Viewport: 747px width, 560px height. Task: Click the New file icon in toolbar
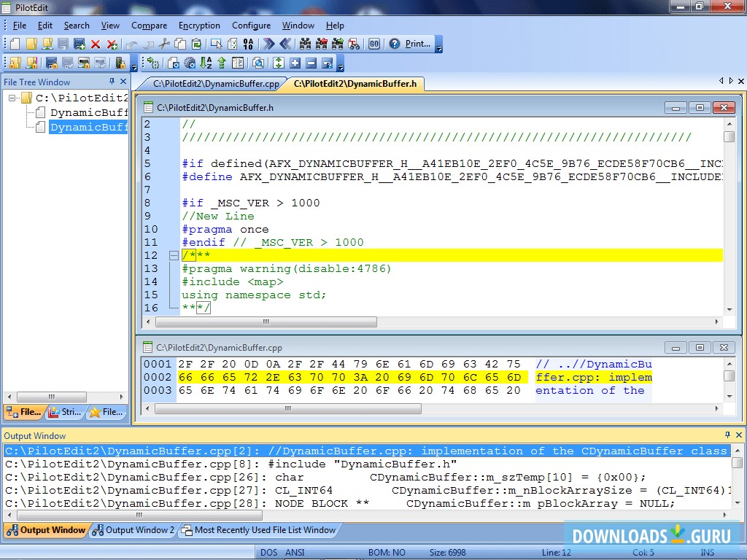(x=15, y=44)
